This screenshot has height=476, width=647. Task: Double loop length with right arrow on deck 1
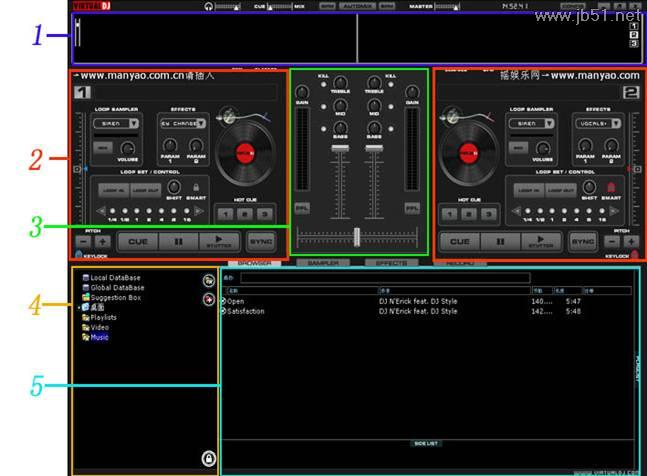[x=199, y=211]
